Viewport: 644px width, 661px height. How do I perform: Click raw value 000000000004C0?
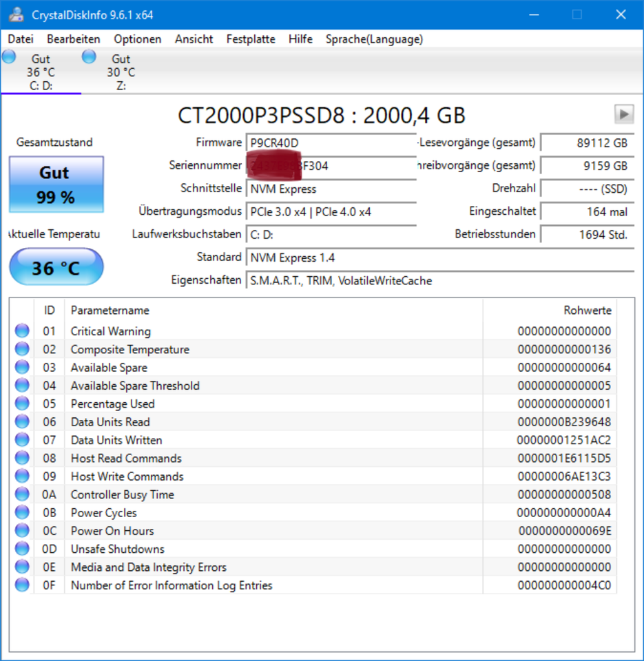point(564,585)
